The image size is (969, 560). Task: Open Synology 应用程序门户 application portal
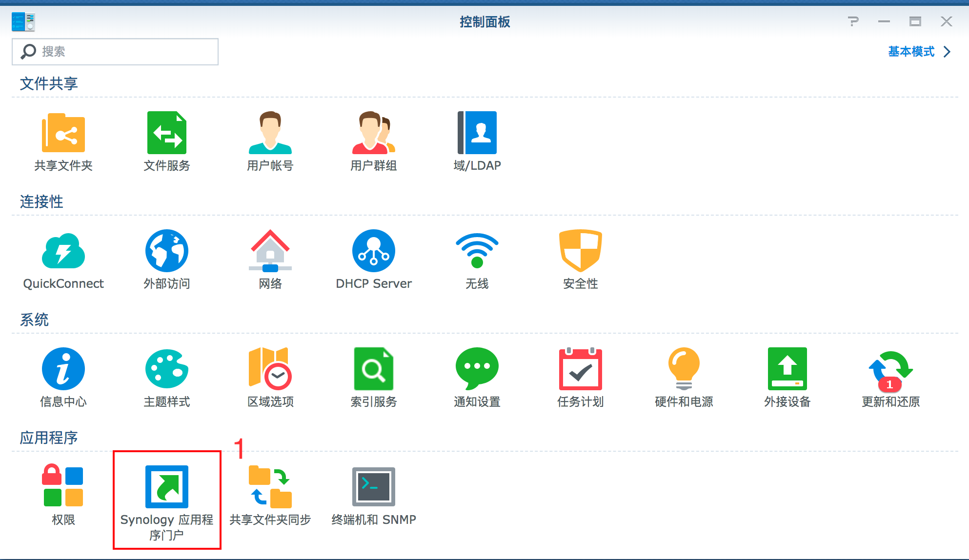click(167, 487)
